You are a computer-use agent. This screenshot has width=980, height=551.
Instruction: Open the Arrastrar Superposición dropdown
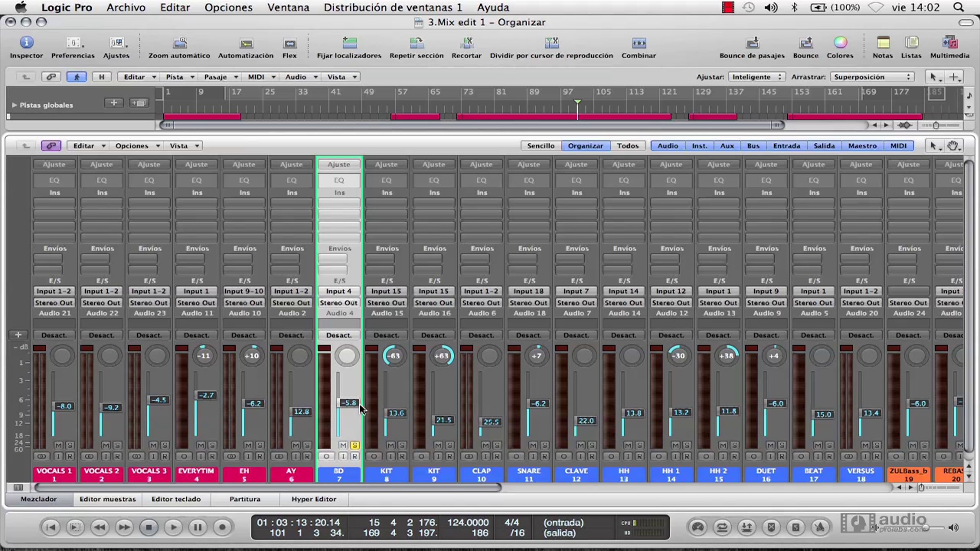pyautogui.click(x=872, y=77)
